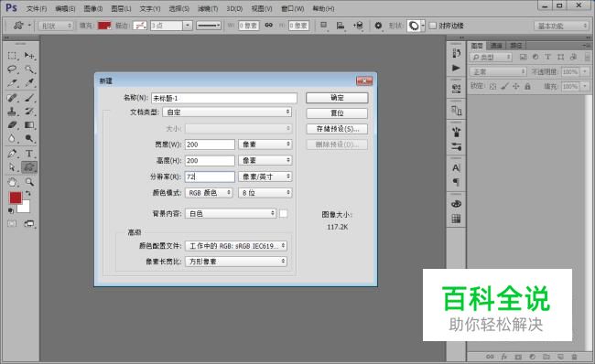This screenshot has height=364, width=595.
Task: Select the Eraser tool
Action: tap(12, 124)
